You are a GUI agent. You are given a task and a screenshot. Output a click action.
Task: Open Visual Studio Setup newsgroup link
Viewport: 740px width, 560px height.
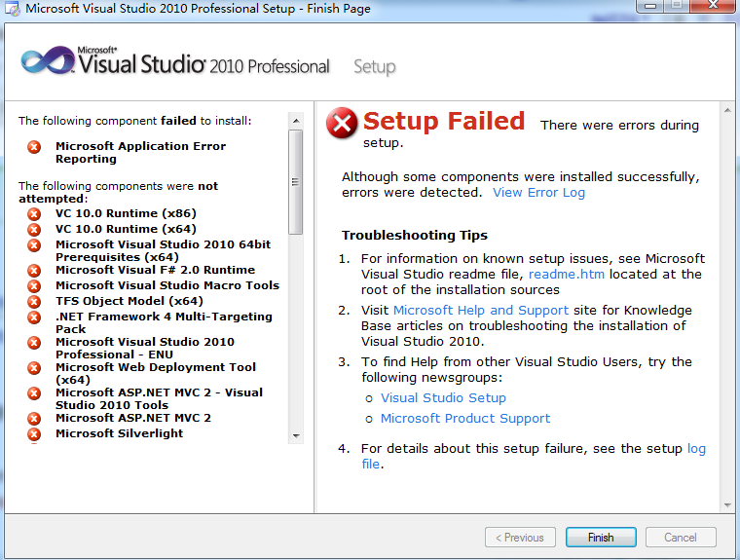pos(443,398)
